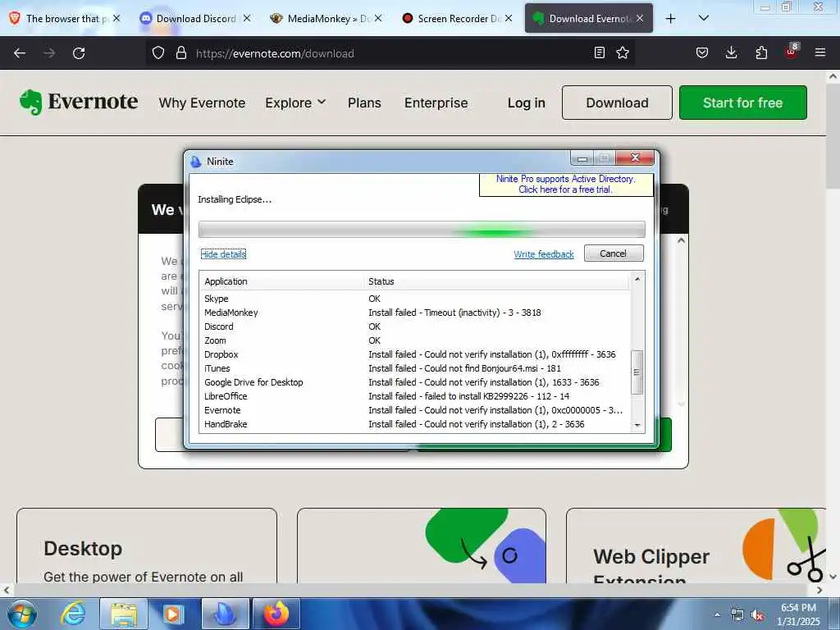This screenshot has width=840, height=630.
Task: Select the HandBrake row
Action: tap(415, 424)
